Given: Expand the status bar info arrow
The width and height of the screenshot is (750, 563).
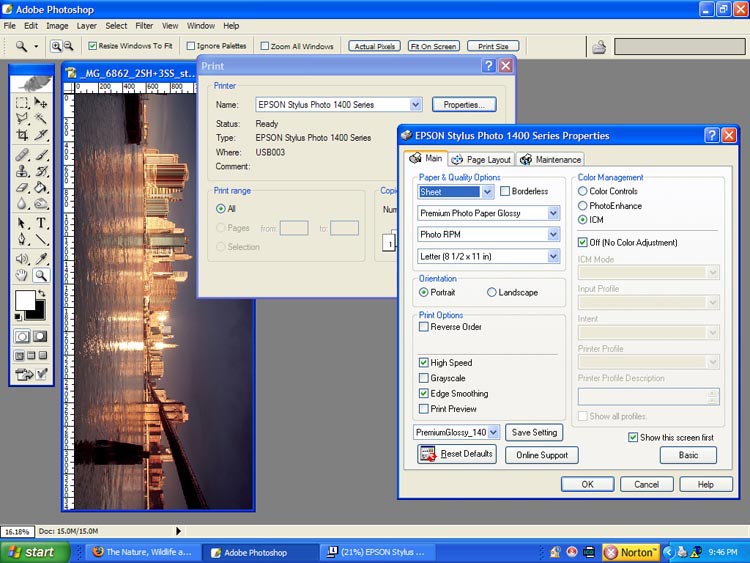Looking at the screenshot, I should [x=178, y=531].
